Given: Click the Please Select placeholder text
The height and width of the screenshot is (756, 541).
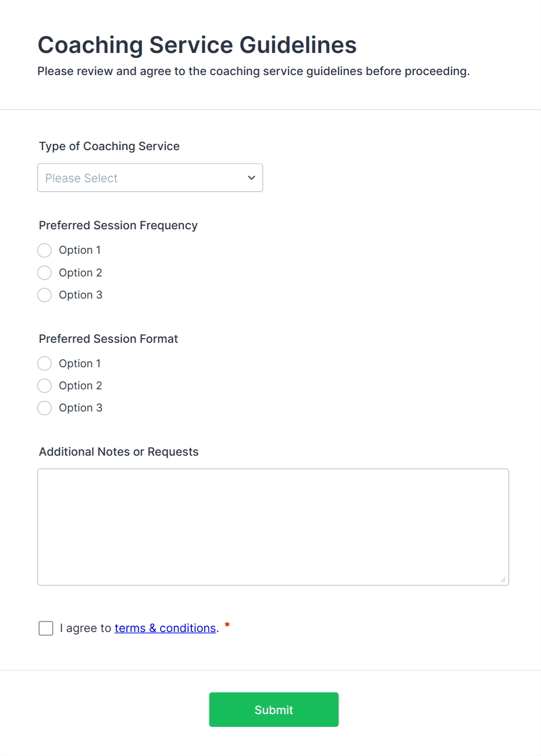Looking at the screenshot, I should [81, 178].
